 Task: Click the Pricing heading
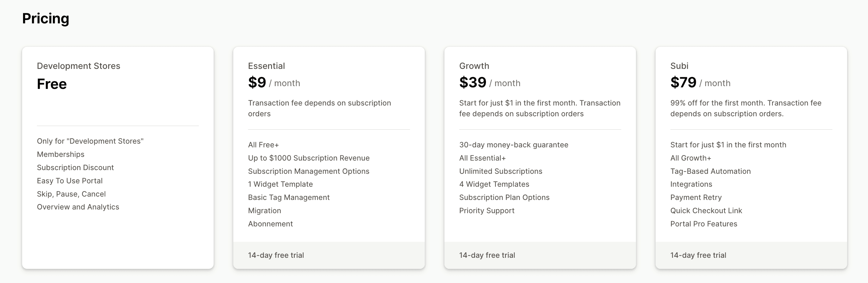pos(45,18)
